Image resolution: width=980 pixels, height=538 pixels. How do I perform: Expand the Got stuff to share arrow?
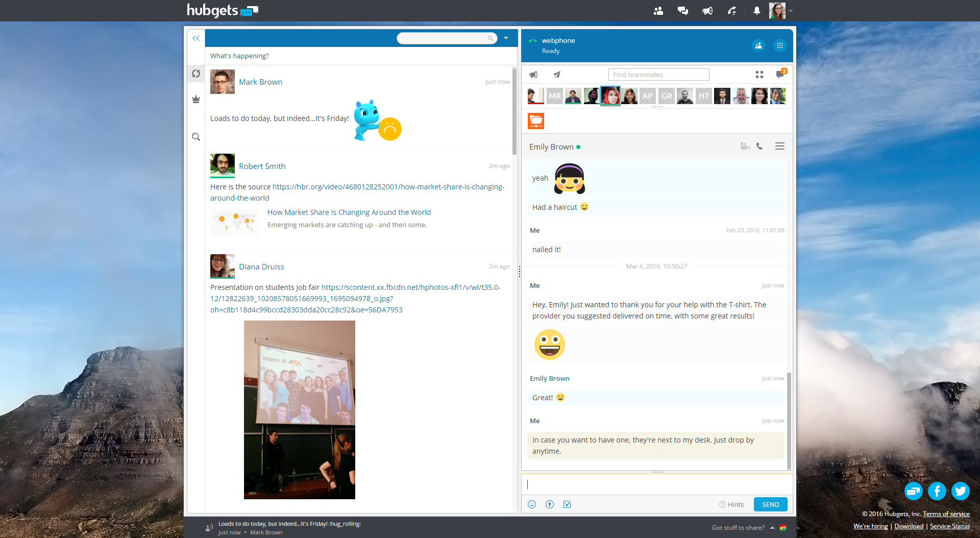click(x=772, y=528)
